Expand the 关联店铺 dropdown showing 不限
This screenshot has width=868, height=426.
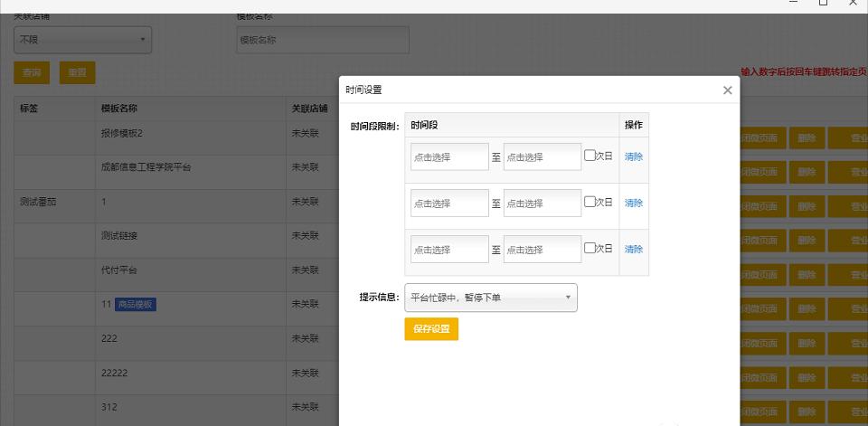pos(82,40)
